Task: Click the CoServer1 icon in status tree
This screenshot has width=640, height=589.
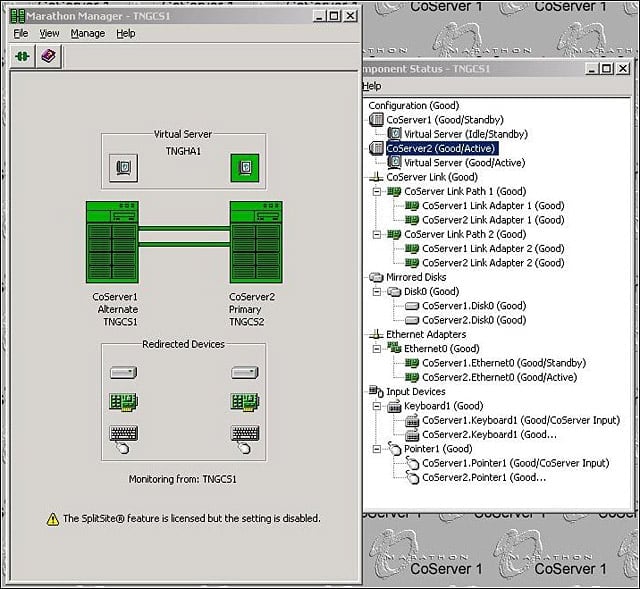Action: click(376, 120)
